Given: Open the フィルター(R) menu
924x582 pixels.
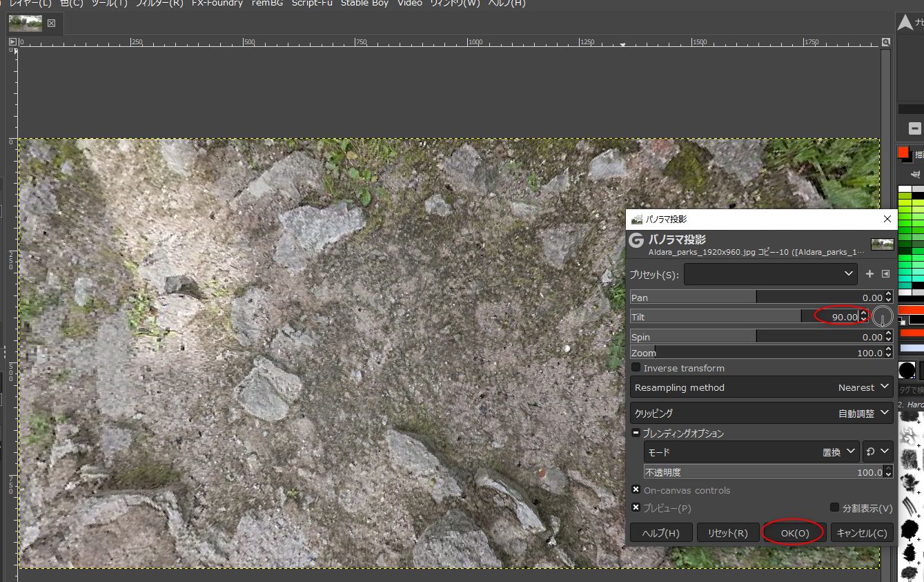Looking at the screenshot, I should (x=159, y=3).
